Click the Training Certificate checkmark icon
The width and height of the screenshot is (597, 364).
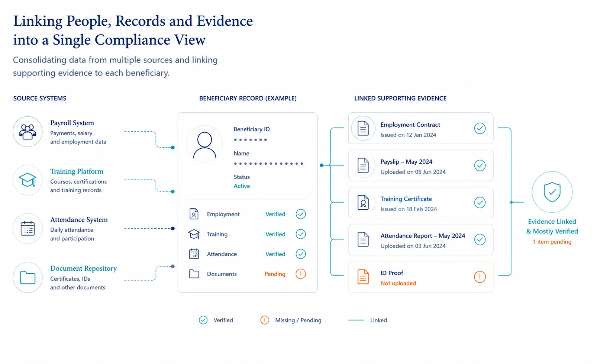pyautogui.click(x=480, y=203)
